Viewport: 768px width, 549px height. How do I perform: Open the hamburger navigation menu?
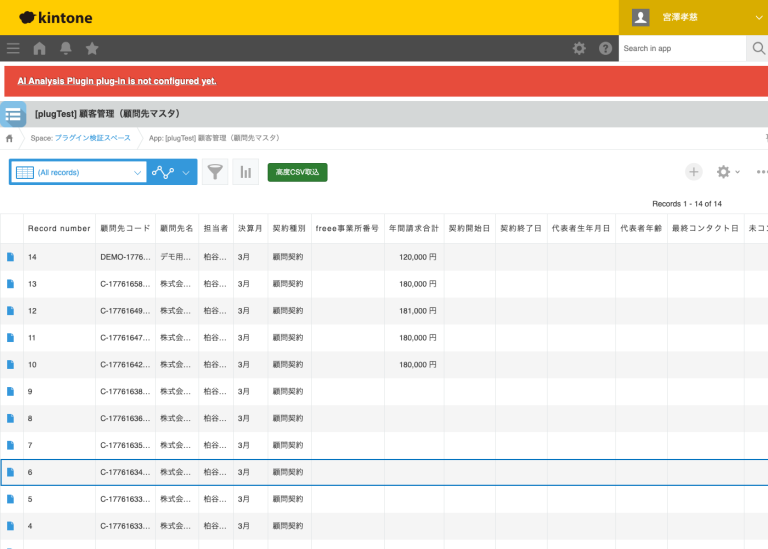tap(13, 48)
